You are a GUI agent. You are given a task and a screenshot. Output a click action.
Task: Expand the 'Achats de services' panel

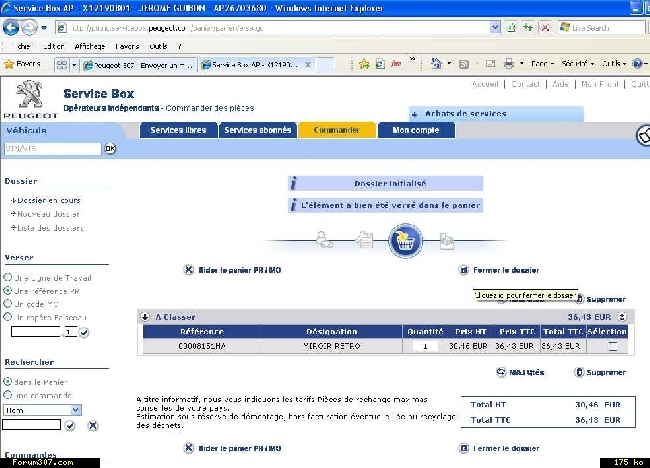pyautogui.click(x=496, y=113)
